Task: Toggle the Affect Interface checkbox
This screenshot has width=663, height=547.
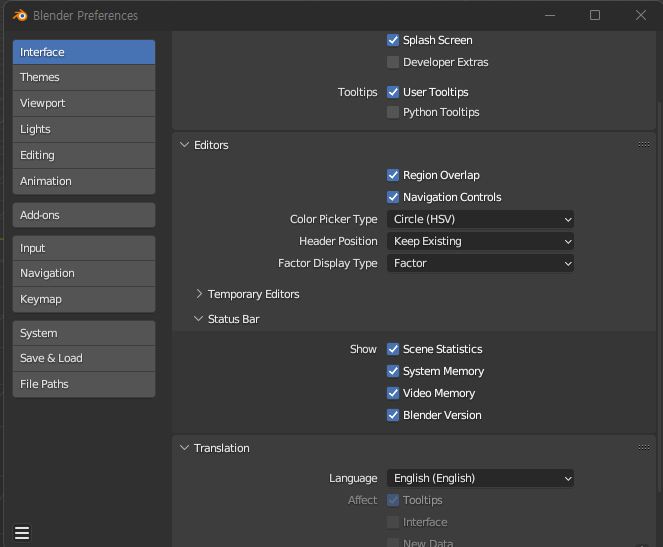Action: click(393, 522)
